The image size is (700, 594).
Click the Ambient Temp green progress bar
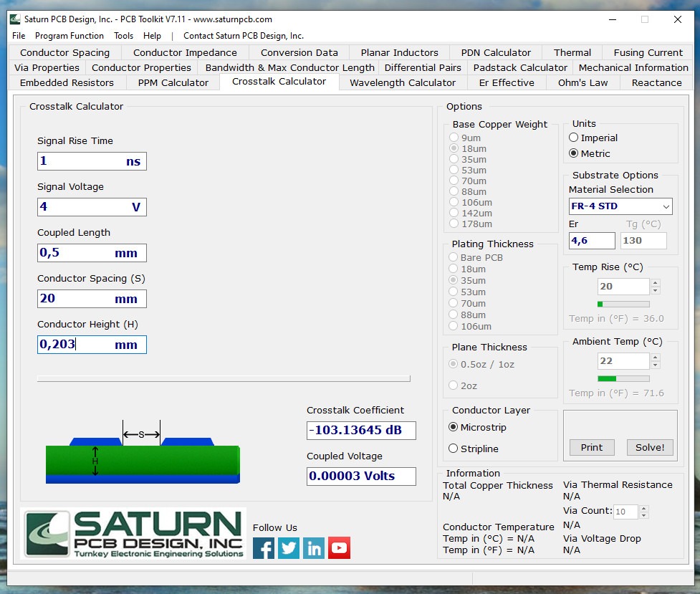[x=623, y=379]
